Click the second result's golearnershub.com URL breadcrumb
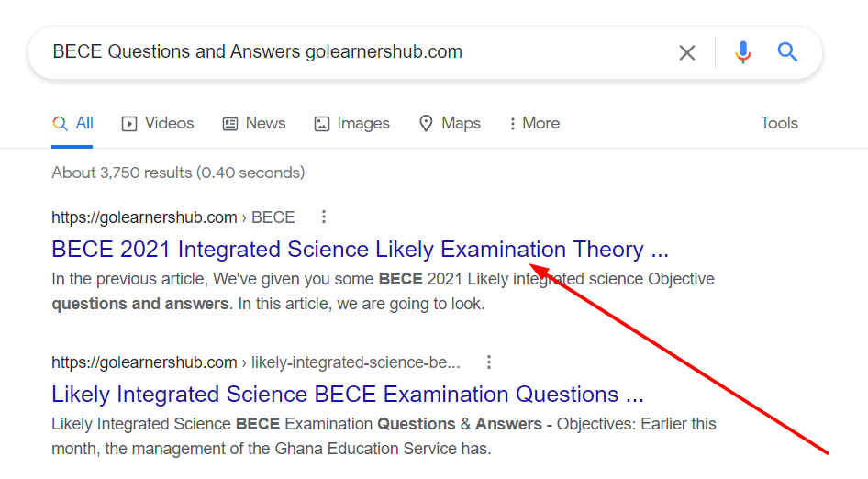Screen dimensions: 868x479 point(255,362)
